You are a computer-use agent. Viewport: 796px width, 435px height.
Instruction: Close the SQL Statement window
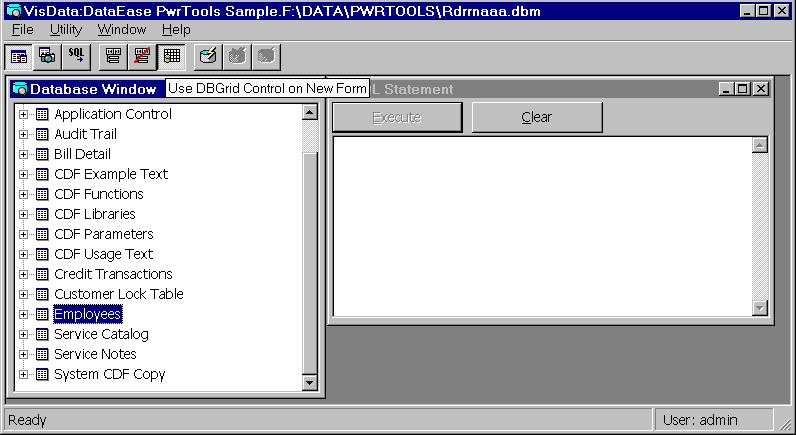point(761,89)
